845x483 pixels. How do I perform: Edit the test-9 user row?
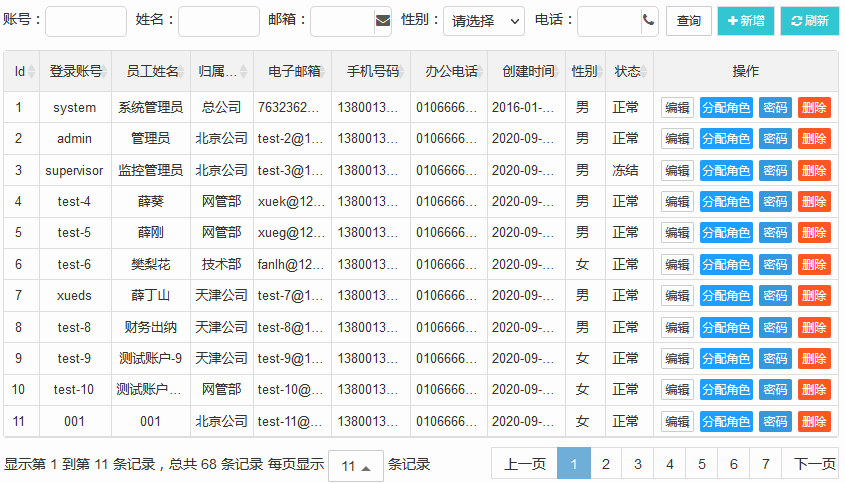pyautogui.click(x=677, y=358)
